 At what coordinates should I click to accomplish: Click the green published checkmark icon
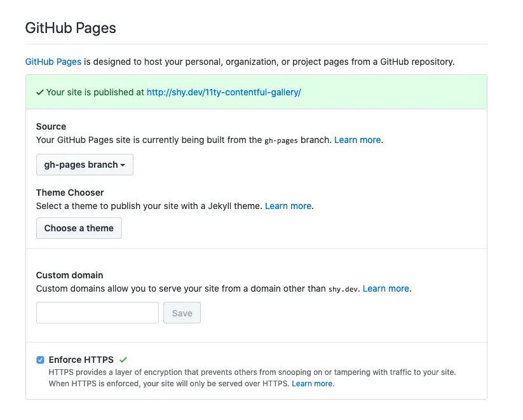pos(40,92)
